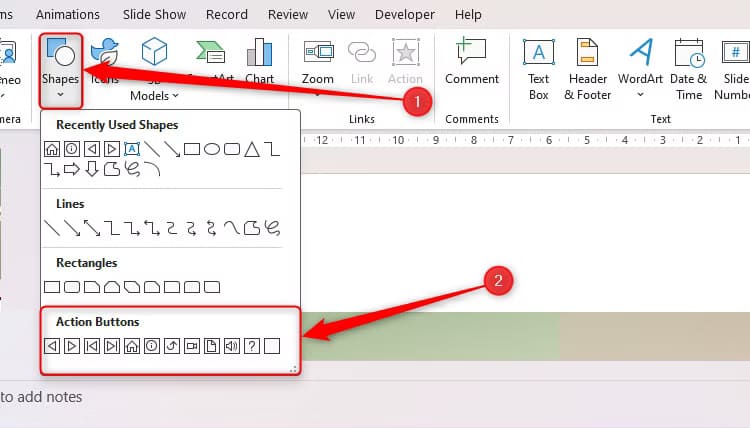The width and height of the screenshot is (750, 428).
Task: Switch to the Review tab
Action: [288, 15]
